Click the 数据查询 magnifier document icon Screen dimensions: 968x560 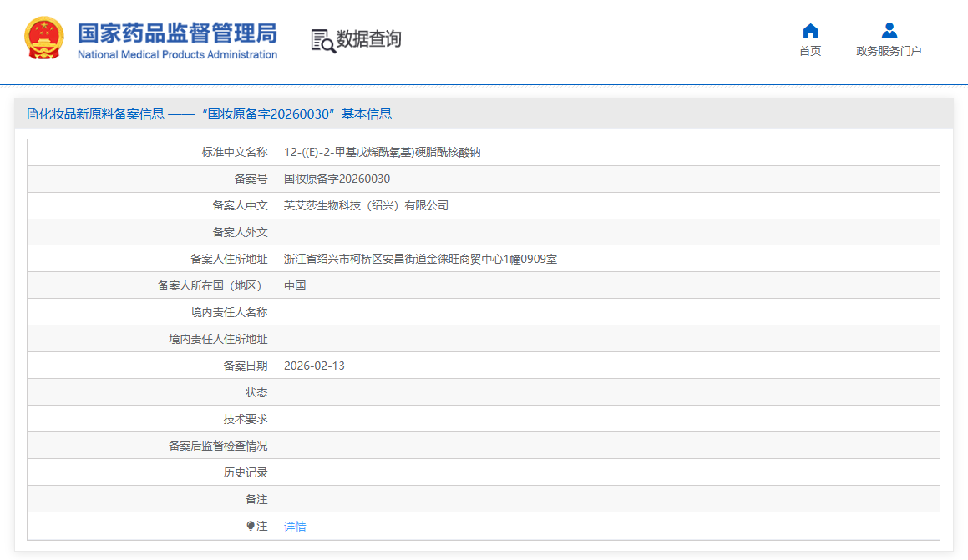pyautogui.click(x=322, y=40)
